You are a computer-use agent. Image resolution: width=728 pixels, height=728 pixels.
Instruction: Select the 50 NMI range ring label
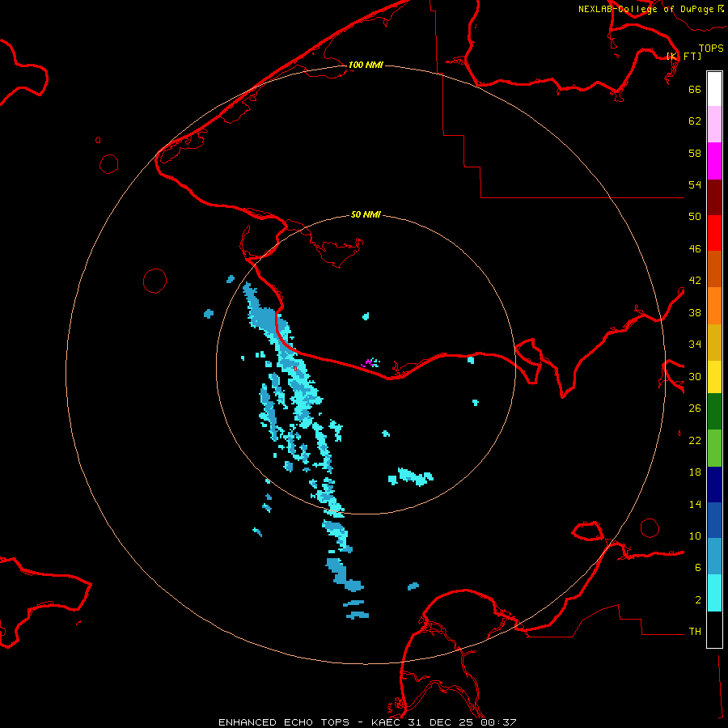(x=366, y=214)
